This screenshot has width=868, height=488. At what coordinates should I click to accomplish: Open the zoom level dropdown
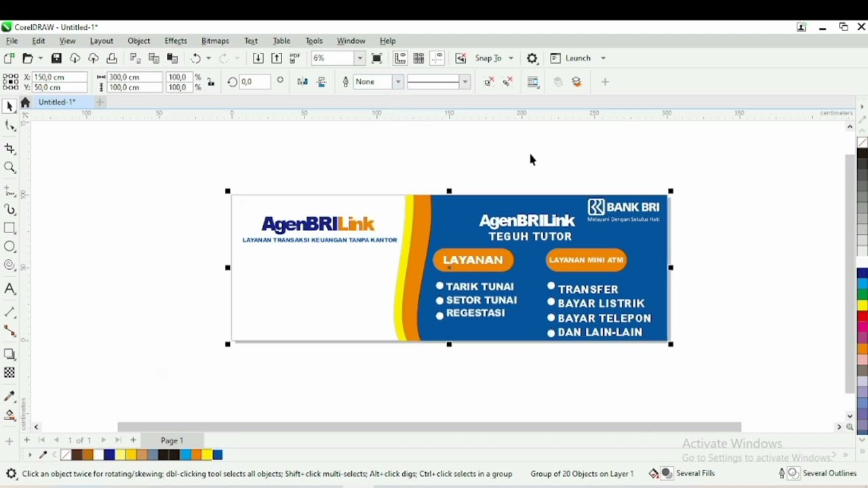point(360,58)
